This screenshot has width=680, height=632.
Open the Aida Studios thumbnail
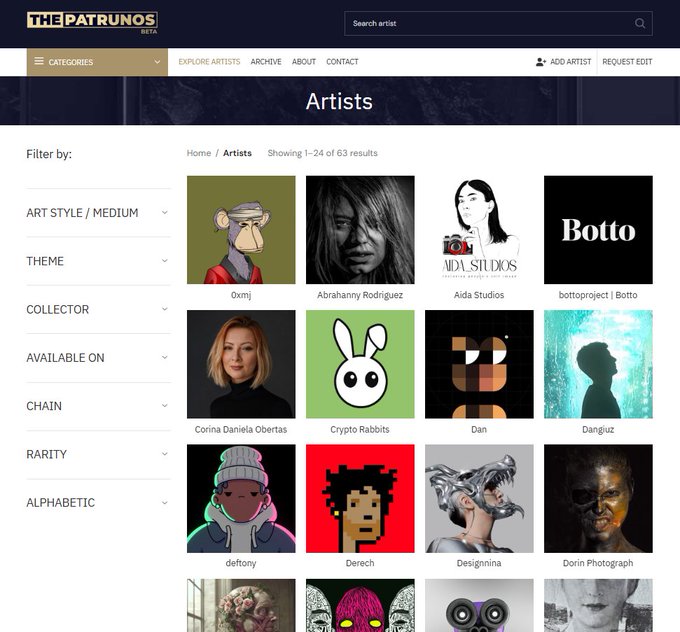tap(479, 230)
